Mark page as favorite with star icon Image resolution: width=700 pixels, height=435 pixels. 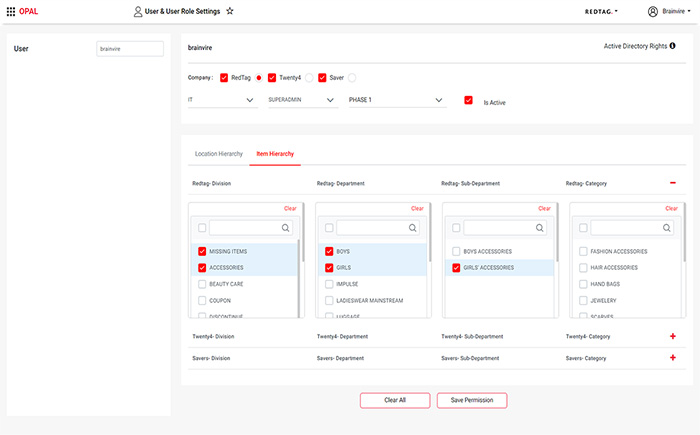click(x=230, y=11)
